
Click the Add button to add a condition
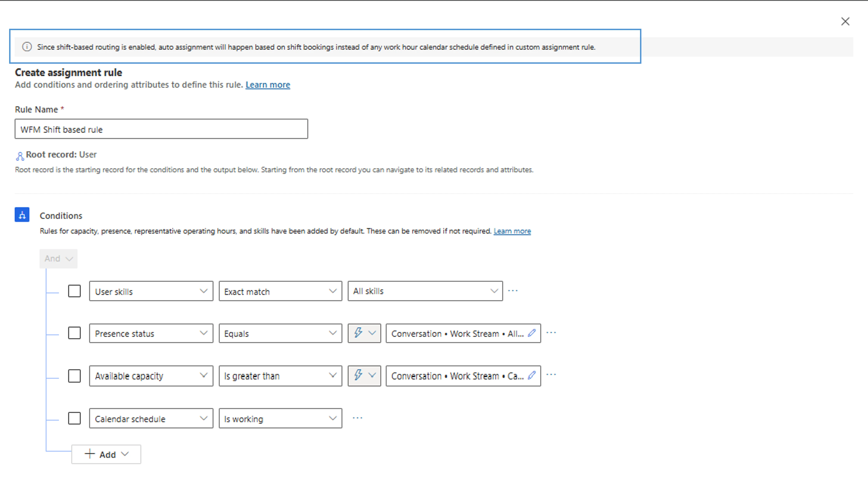pos(106,454)
